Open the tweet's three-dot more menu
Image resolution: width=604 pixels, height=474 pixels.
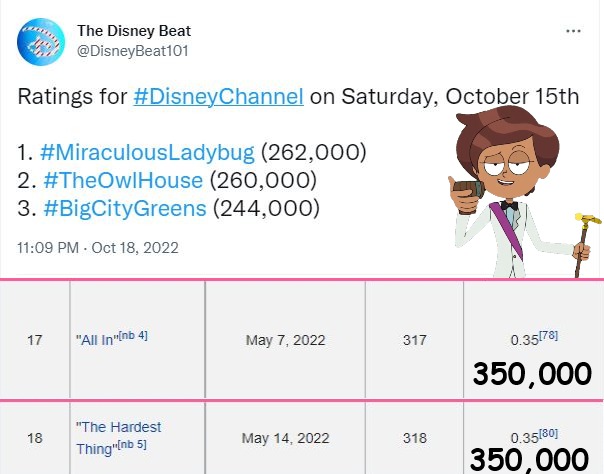click(573, 31)
